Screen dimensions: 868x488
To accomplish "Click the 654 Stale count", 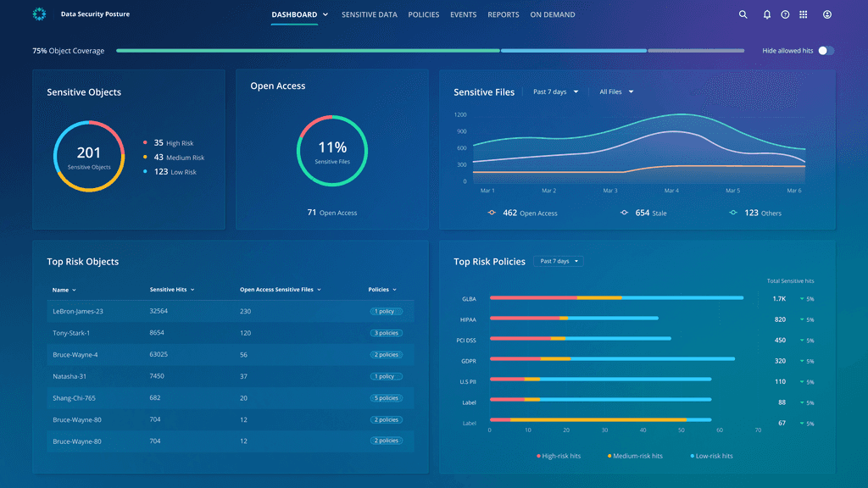I will (x=650, y=213).
